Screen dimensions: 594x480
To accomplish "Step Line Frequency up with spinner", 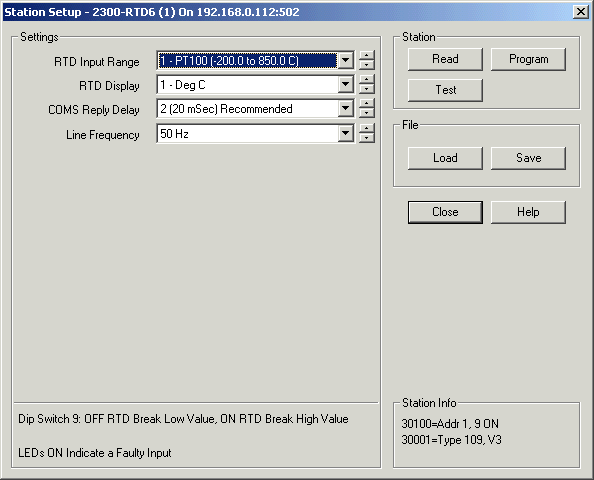I will (366, 128).
